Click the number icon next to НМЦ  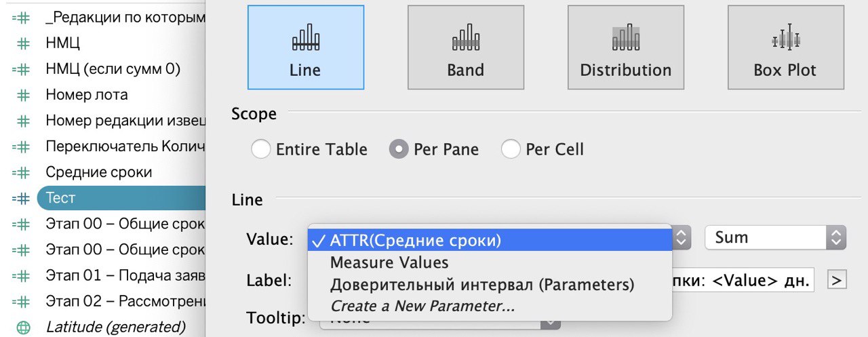[23, 43]
